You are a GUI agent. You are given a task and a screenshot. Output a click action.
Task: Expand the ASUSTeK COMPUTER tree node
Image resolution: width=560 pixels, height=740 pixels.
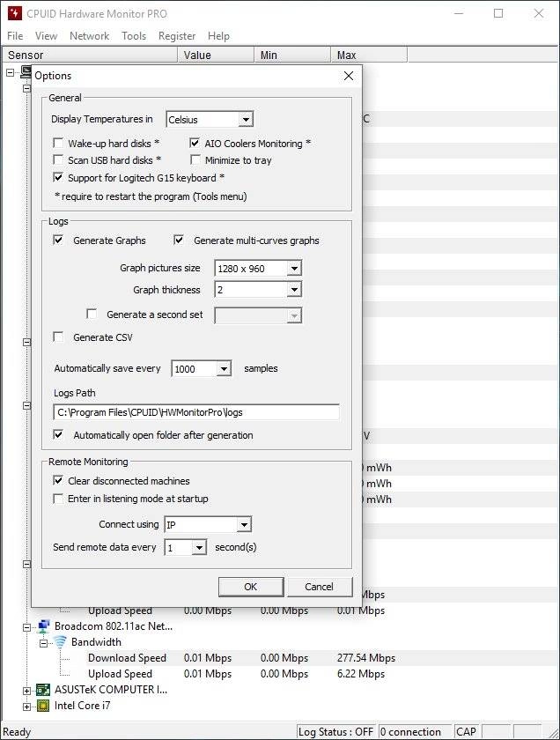click(27, 691)
